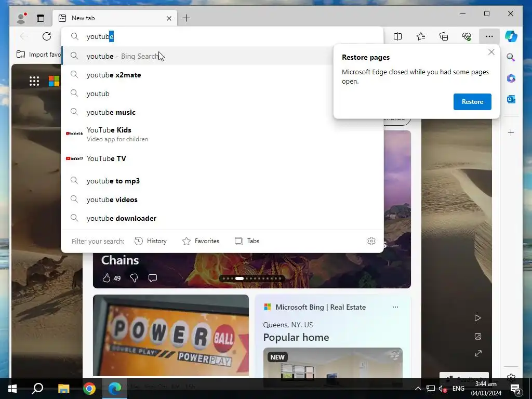Image resolution: width=532 pixels, height=399 pixels.
Task: Open a new tab with plus button
Action: coord(187,18)
